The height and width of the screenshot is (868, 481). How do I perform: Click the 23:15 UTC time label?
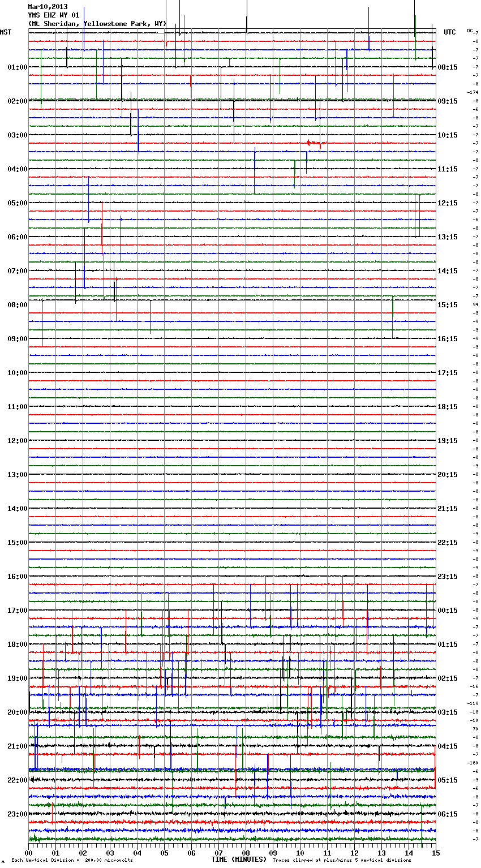[448, 577]
